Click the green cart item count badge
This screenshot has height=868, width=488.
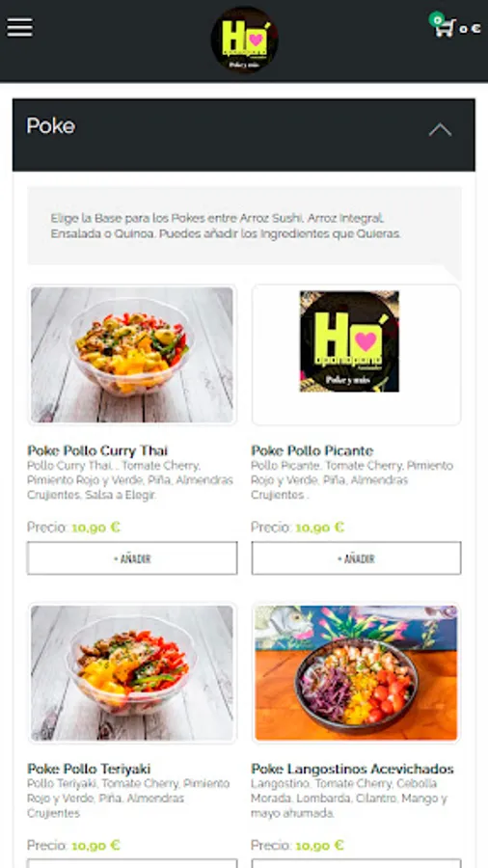[x=437, y=19]
